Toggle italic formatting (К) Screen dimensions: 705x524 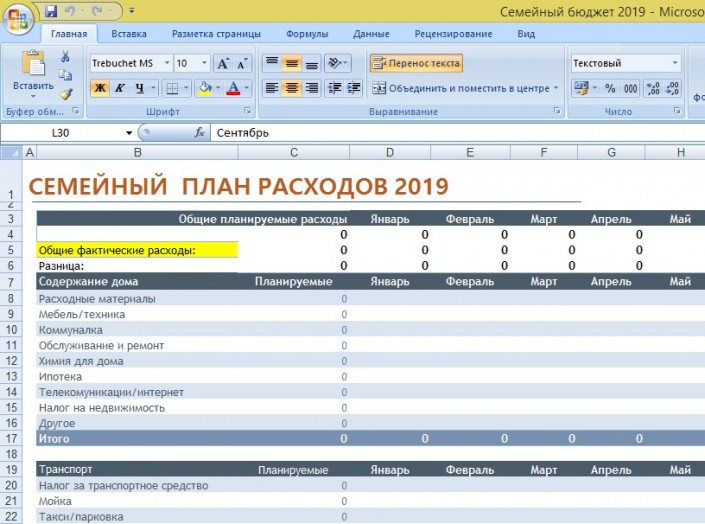pyautogui.click(x=119, y=88)
